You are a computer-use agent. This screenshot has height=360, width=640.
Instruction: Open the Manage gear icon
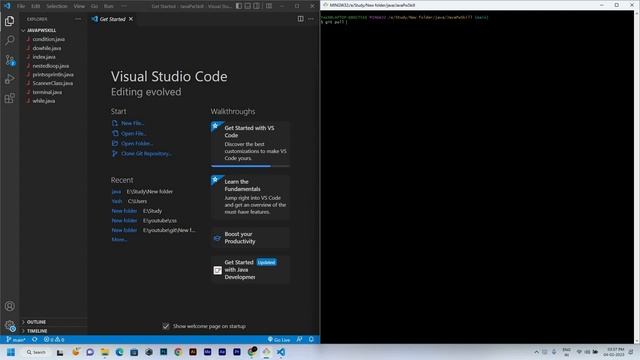[x=10, y=326]
